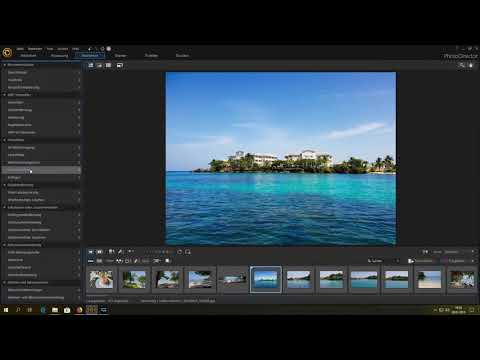The height and width of the screenshot is (360, 480).
Task: Click the first icon in the lower bottom toolbar
Action: [91, 261]
